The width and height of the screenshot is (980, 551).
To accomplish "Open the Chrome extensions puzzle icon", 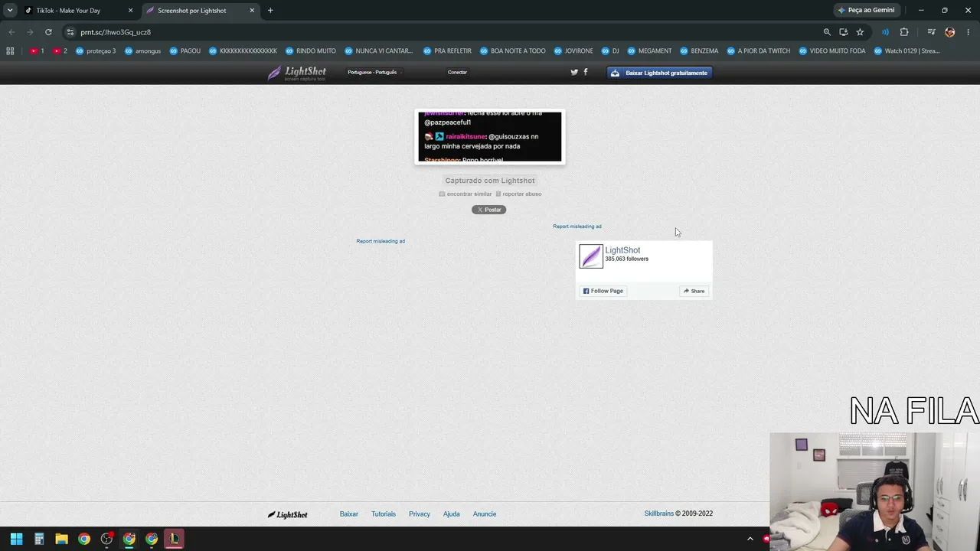I will coord(904,32).
